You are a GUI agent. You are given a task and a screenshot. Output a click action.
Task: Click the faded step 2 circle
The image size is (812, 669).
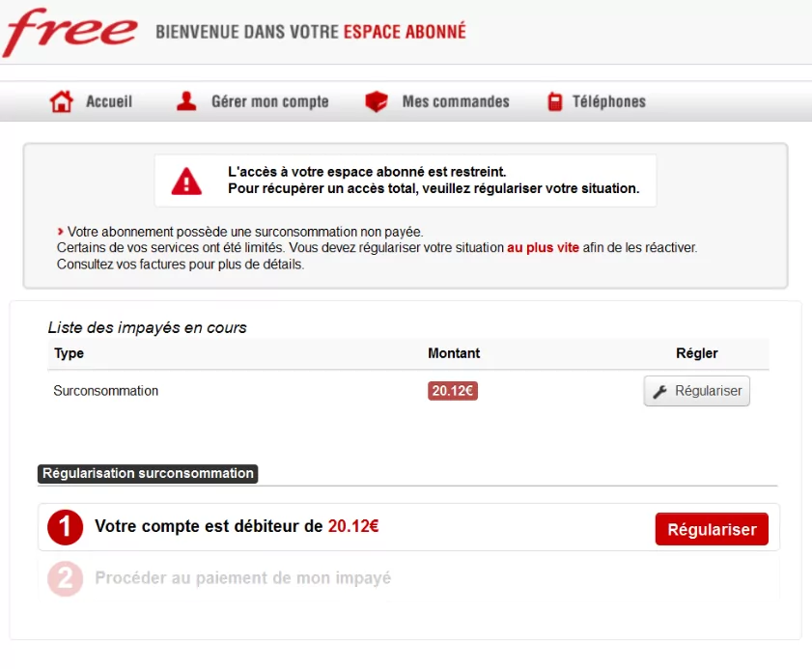[x=66, y=579]
